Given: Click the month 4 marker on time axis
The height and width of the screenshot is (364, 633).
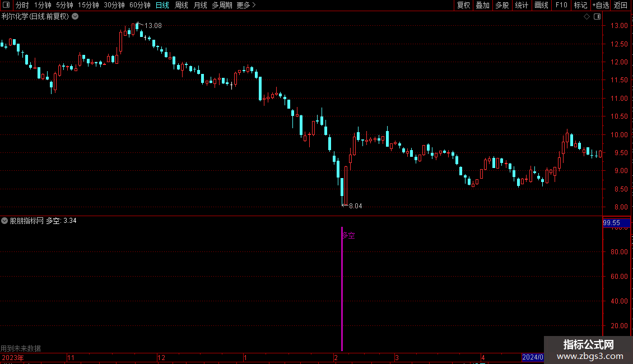Looking at the screenshot, I should coord(483,357).
